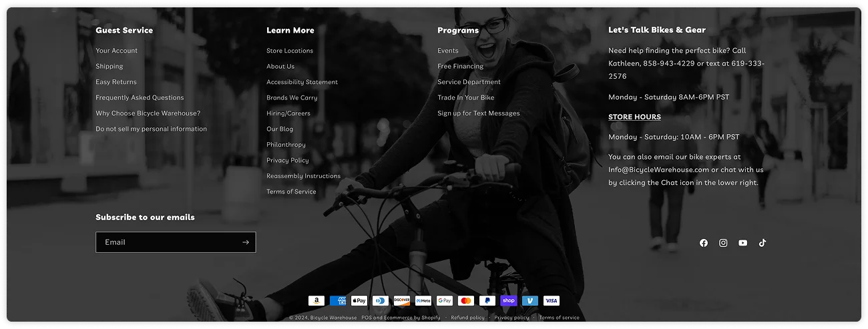
Task: Open Sign up for Text Messages
Action: [x=478, y=113]
